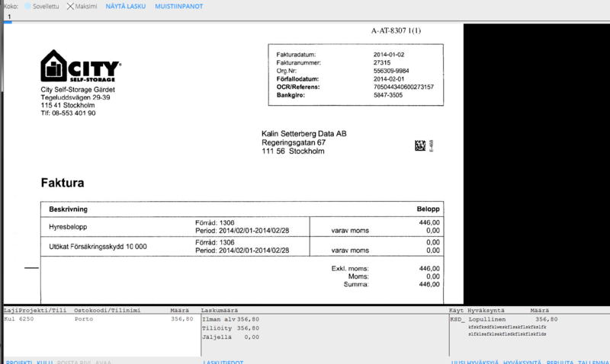Click the Summa amount 446,00
The height and width of the screenshot is (364, 610).
point(429,284)
